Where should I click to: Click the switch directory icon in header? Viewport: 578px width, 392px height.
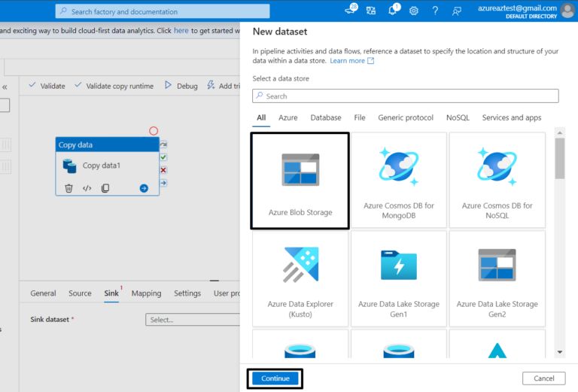(x=371, y=11)
